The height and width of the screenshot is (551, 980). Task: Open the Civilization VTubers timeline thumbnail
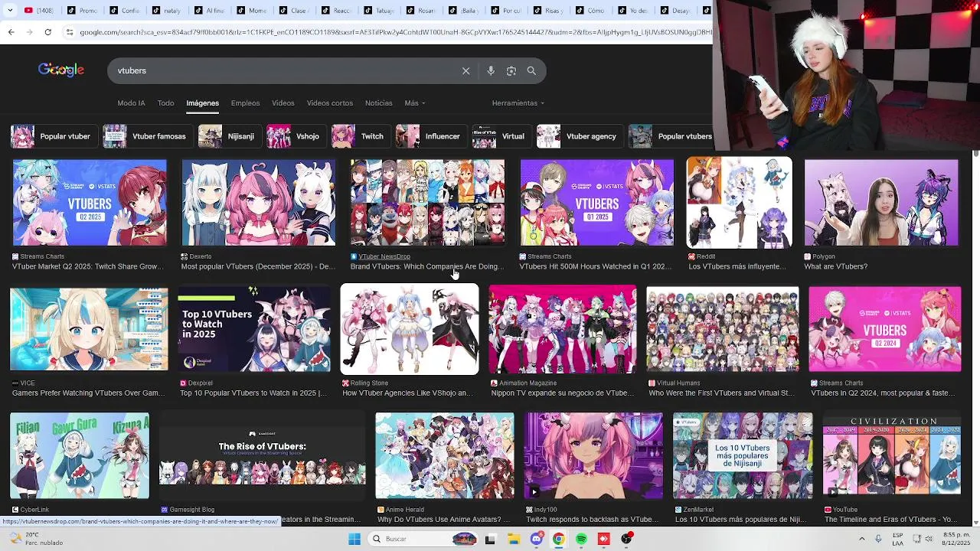tap(892, 456)
